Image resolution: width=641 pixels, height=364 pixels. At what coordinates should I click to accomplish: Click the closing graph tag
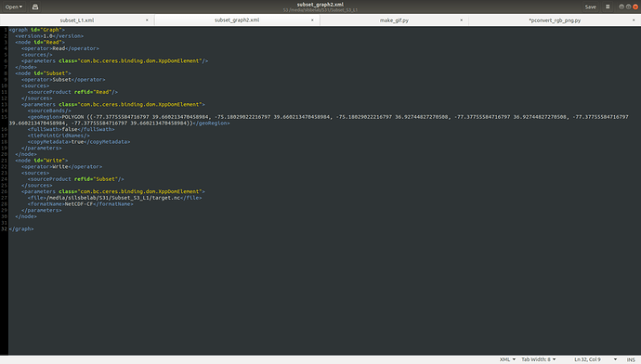21,228
